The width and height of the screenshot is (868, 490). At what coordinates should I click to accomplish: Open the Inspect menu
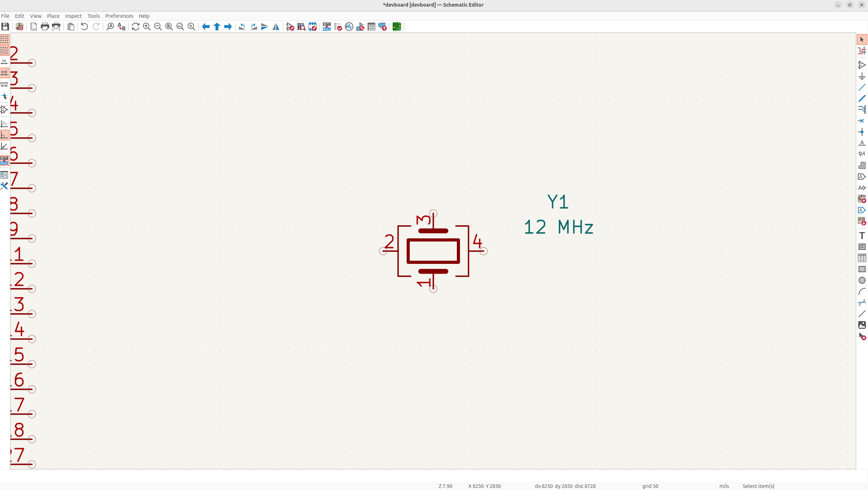click(73, 16)
